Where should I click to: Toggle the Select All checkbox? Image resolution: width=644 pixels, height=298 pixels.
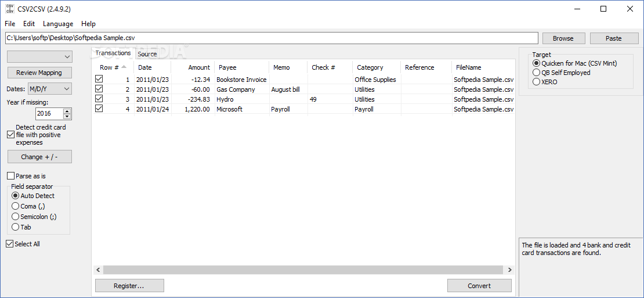(10, 244)
